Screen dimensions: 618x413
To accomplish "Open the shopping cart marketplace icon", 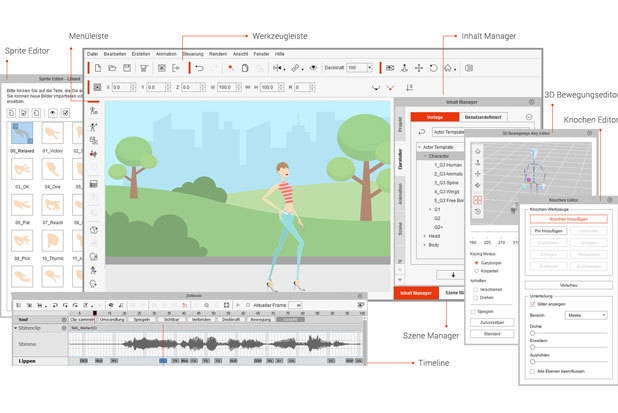I will (x=144, y=68).
